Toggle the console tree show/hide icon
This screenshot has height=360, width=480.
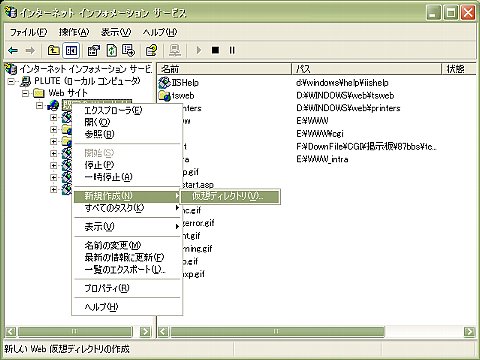point(71,50)
